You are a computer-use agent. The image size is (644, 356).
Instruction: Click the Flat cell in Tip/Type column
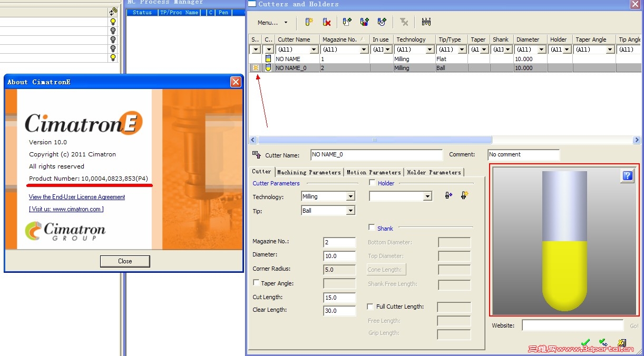click(x=452, y=59)
